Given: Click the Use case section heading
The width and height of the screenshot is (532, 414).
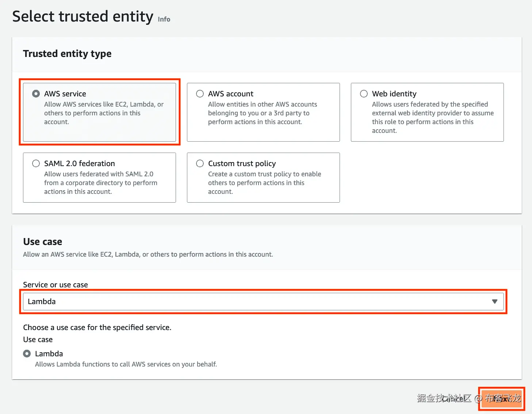Looking at the screenshot, I should point(42,242).
